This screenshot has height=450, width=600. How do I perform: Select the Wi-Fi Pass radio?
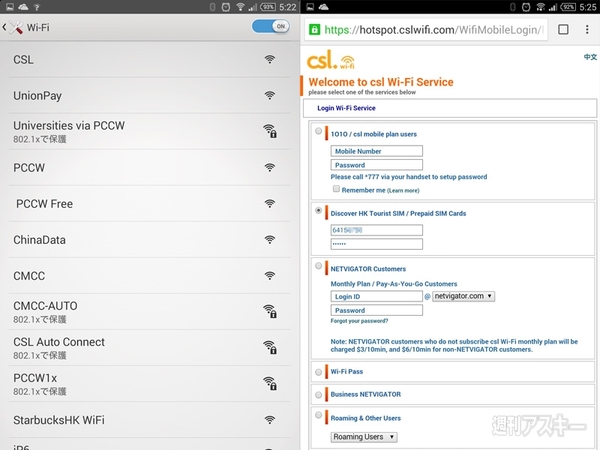tap(318, 372)
